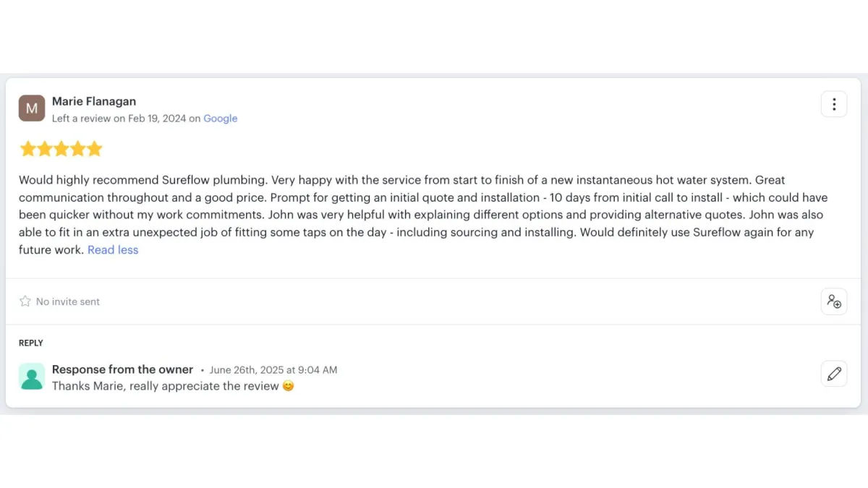Click Response from the owner heading

122,369
